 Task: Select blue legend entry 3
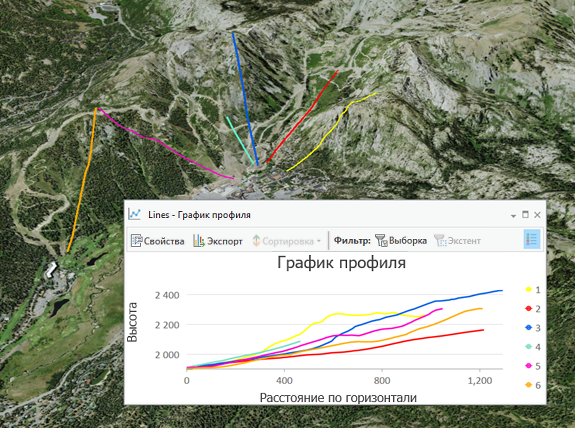533,328
